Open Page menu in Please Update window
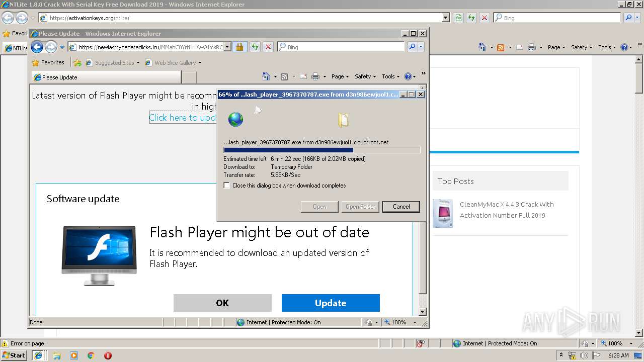644x362 pixels. point(340,76)
